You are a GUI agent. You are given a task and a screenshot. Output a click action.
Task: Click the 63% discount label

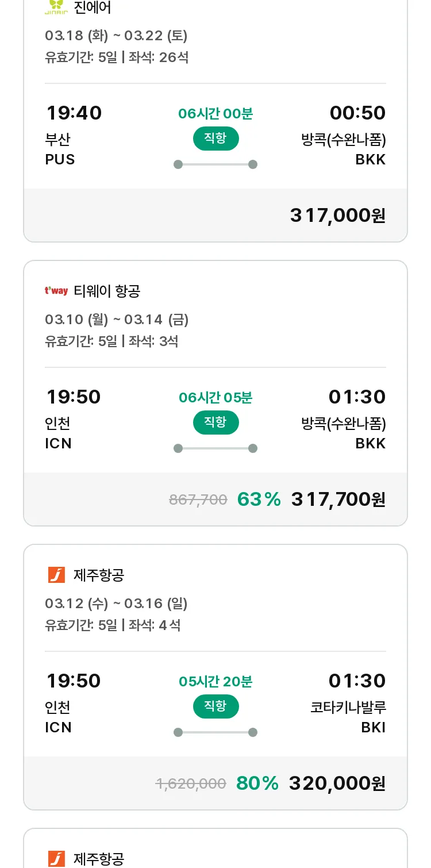click(x=259, y=500)
